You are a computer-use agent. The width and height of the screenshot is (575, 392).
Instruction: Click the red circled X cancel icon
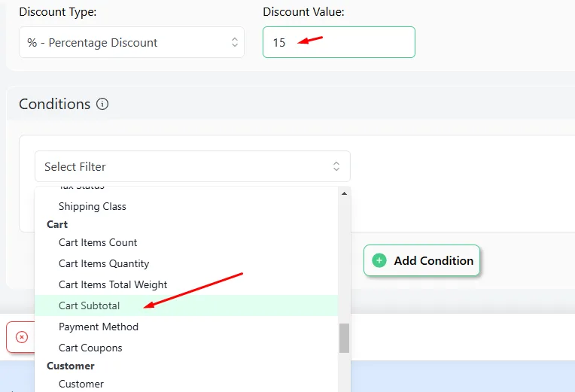click(x=22, y=336)
